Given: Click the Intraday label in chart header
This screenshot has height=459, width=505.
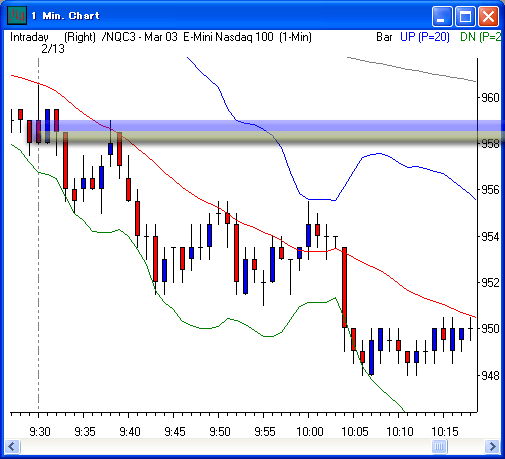Looking at the screenshot, I should pyautogui.click(x=29, y=37).
